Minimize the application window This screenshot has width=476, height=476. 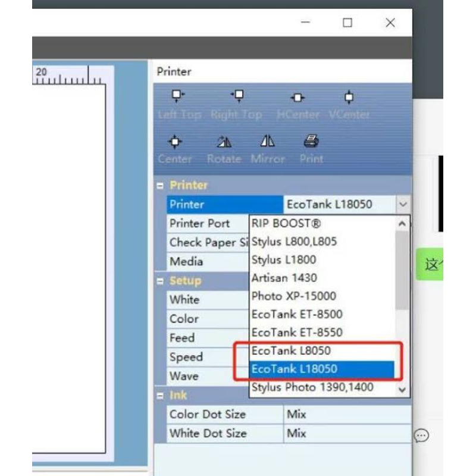[x=305, y=23]
